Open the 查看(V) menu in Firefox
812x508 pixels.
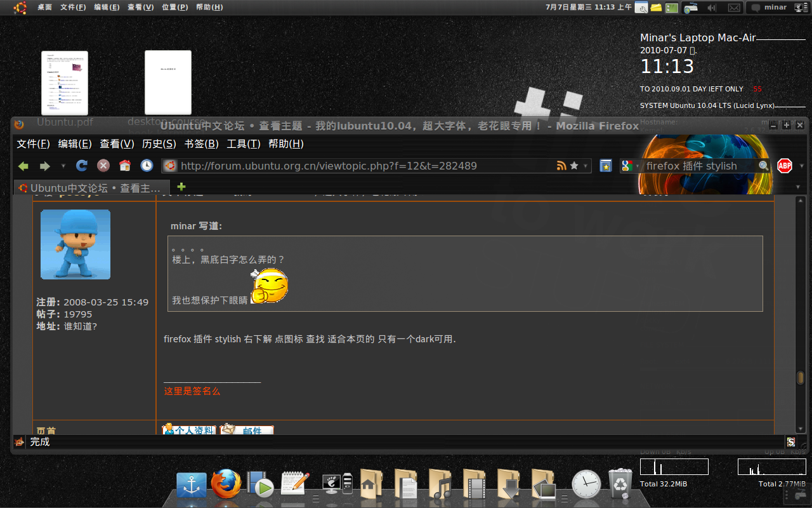tap(117, 144)
